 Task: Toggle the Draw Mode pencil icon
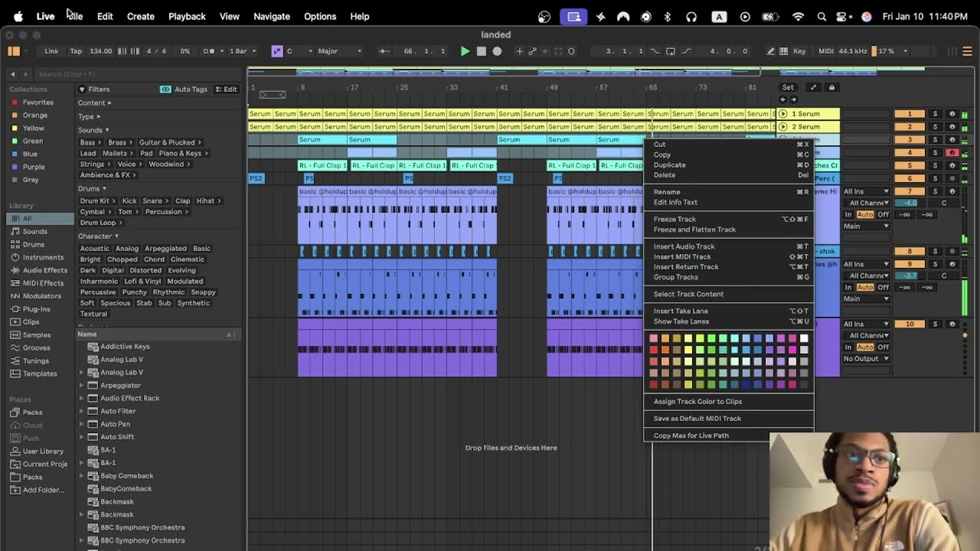(x=771, y=51)
